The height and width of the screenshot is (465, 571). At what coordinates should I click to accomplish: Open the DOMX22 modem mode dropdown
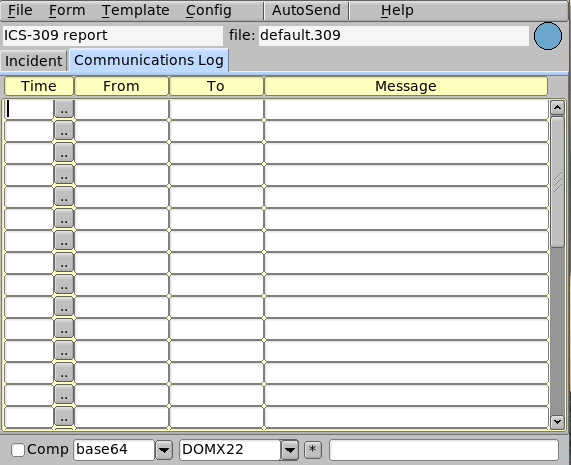point(290,450)
